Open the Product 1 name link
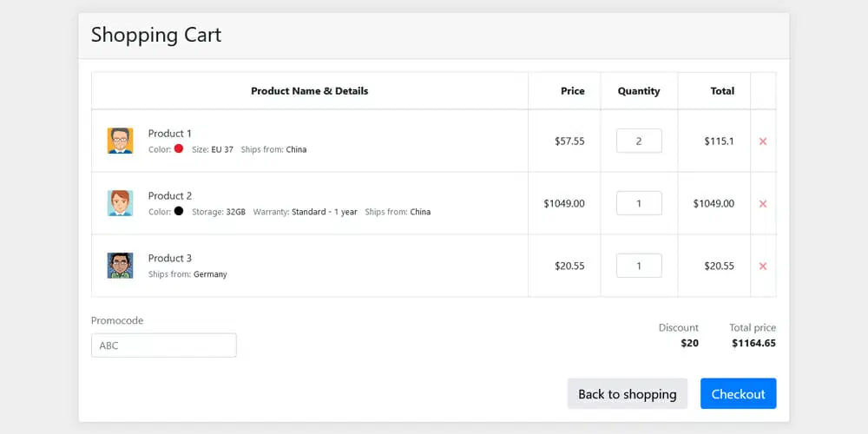The height and width of the screenshot is (434, 868). [x=170, y=134]
